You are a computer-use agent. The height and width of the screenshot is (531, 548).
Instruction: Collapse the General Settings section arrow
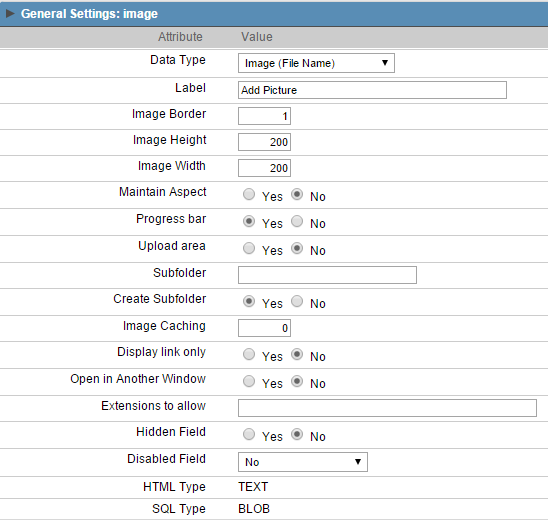tap(10, 14)
